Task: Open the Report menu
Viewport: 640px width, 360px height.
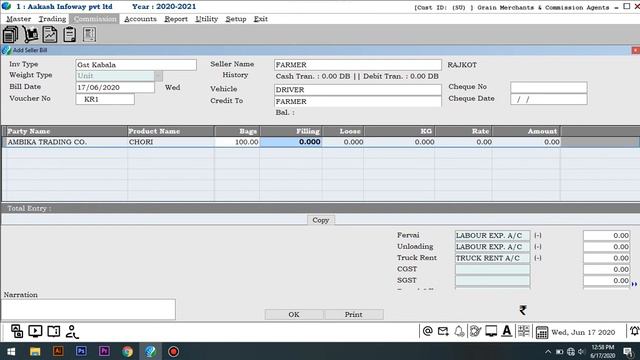Action: pos(176,19)
